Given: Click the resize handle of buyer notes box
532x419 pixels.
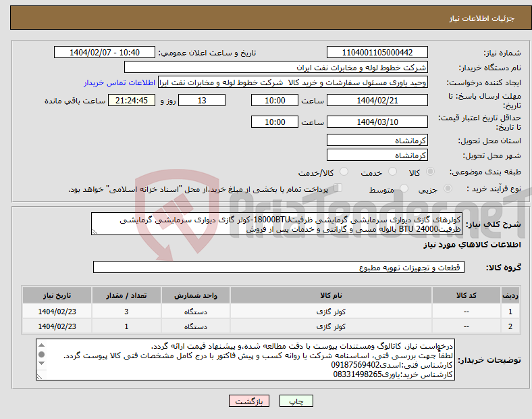Looking at the screenshot, I should click(39, 377).
